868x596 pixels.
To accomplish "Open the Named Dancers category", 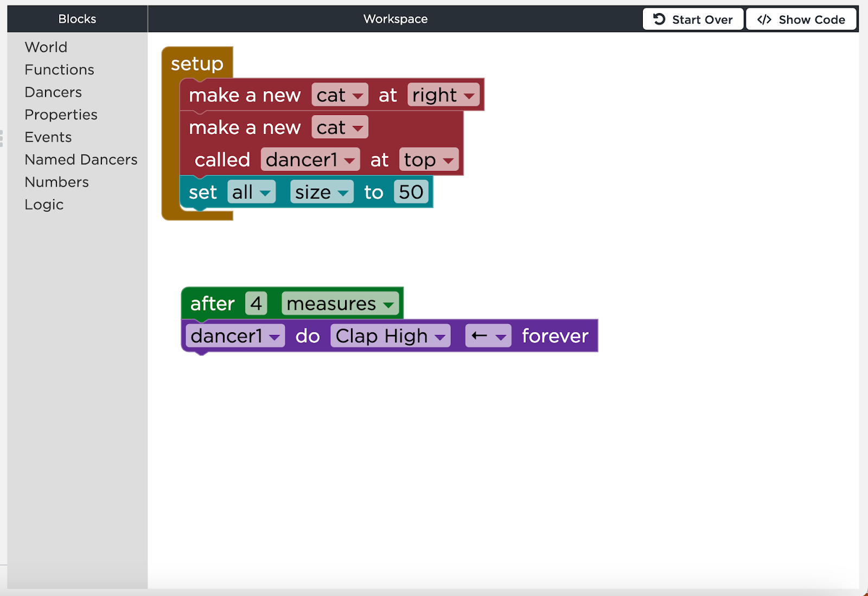I will click(x=81, y=160).
